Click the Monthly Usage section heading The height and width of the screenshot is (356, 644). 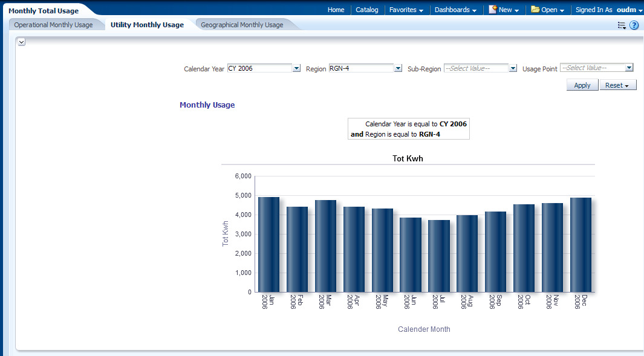pyautogui.click(x=207, y=105)
